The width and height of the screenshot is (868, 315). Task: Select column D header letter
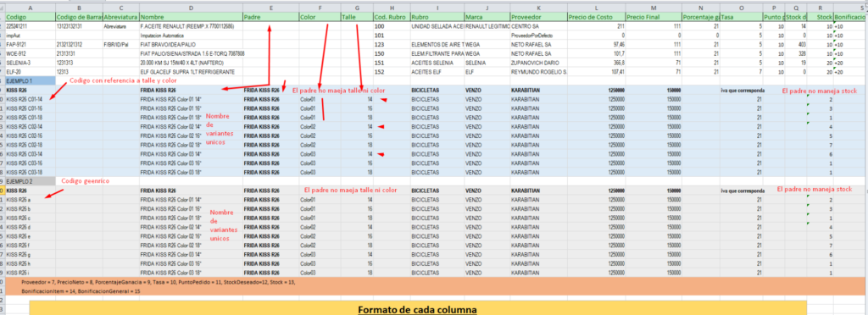coord(191,8)
